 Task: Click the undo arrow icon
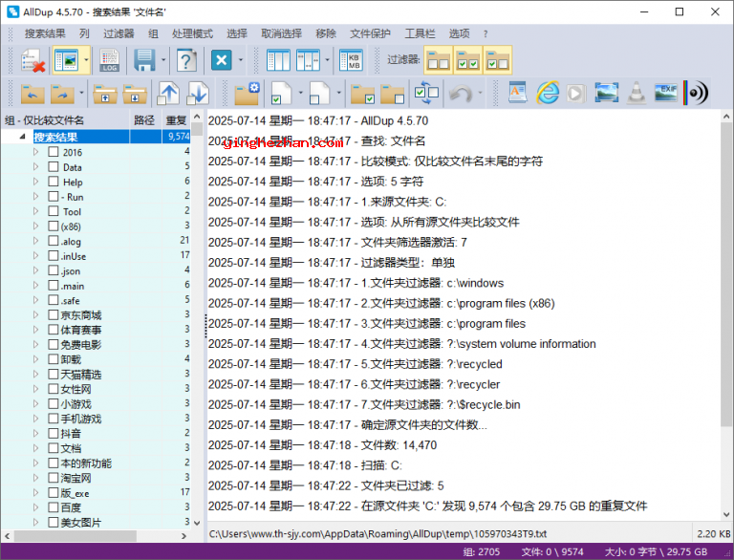click(461, 93)
